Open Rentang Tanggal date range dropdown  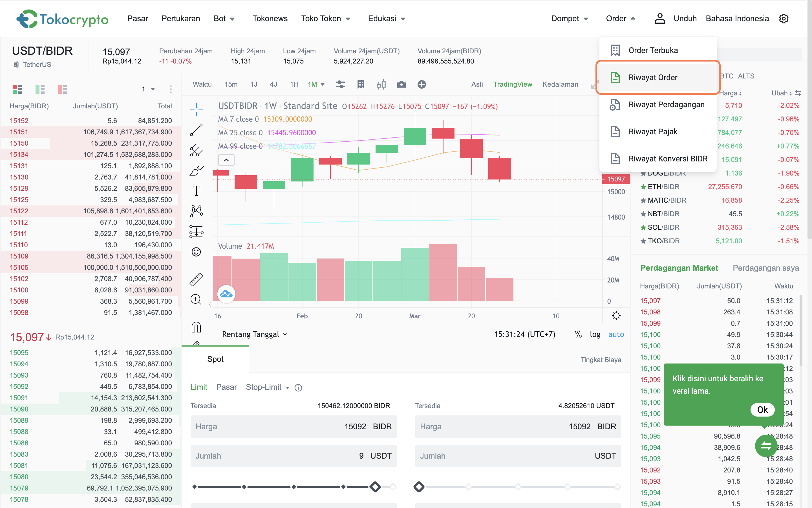pos(255,334)
